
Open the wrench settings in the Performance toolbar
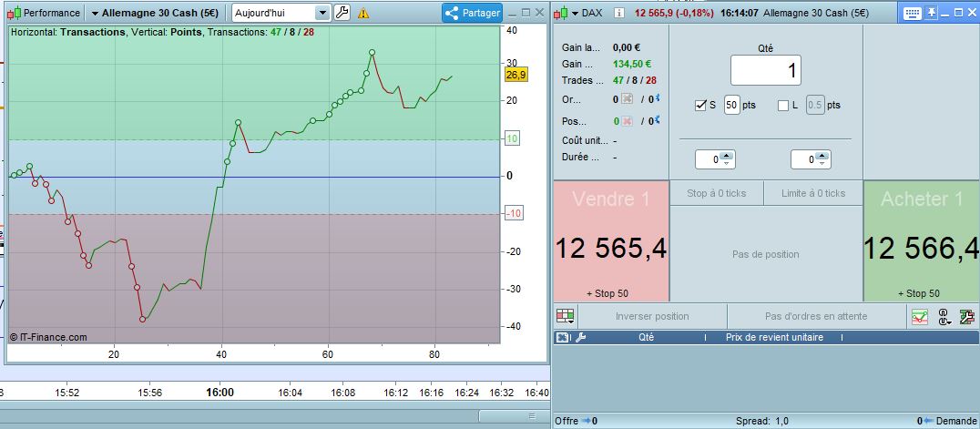coord(342,13)
